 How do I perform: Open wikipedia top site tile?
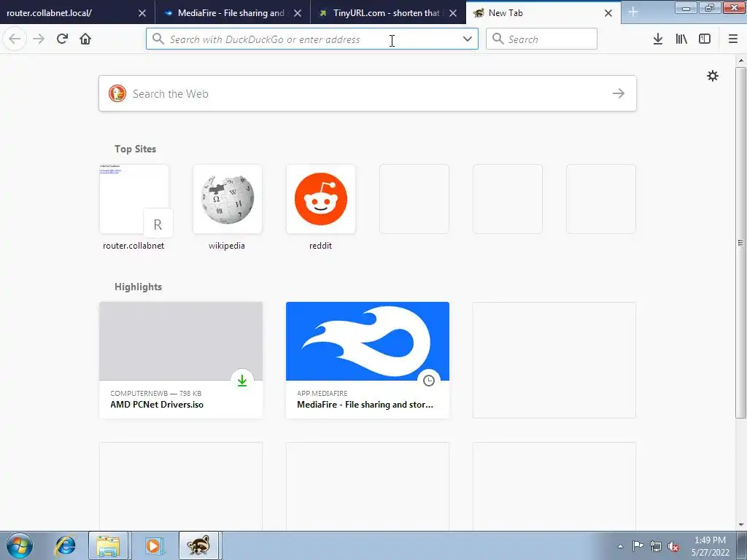pos(228,199)
